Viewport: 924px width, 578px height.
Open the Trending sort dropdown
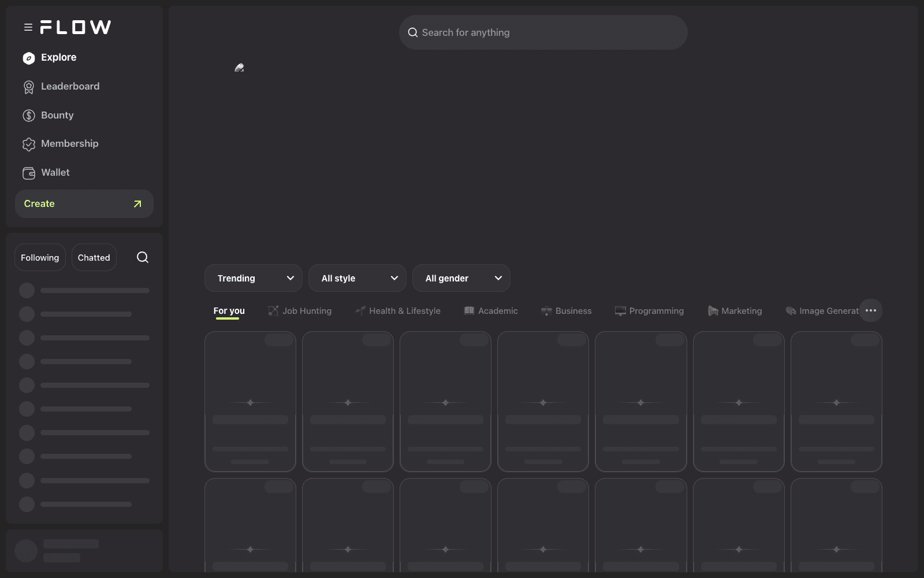tap(254, 278)
